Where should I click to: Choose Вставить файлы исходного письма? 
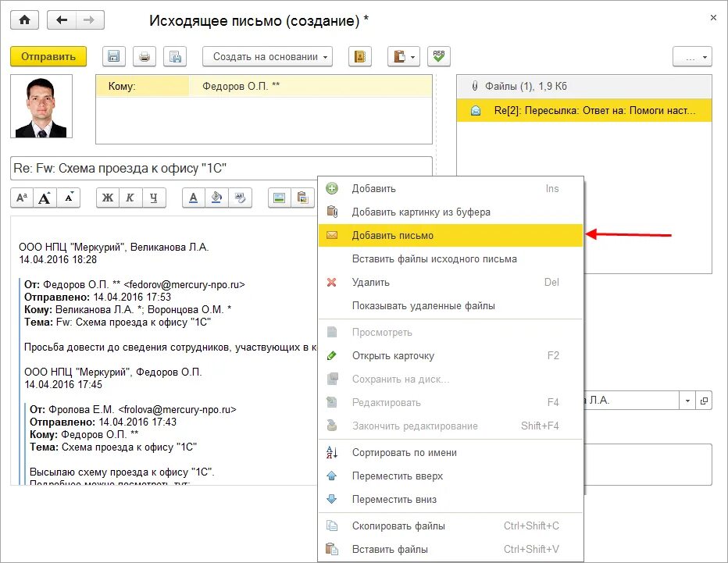point(451,259)
